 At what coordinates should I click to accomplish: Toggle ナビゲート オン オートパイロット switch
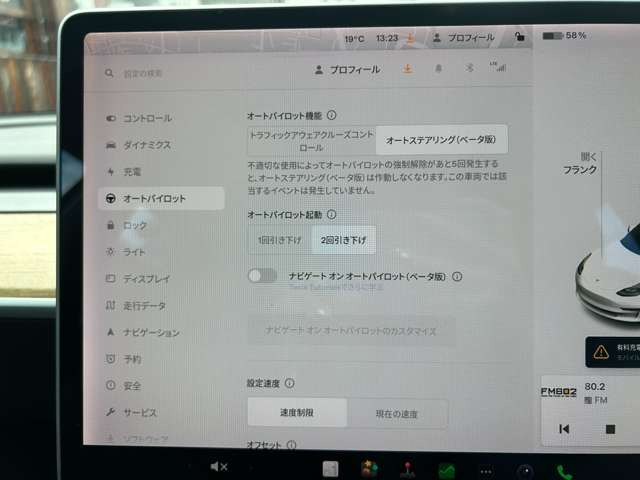[x=263, y=276]
